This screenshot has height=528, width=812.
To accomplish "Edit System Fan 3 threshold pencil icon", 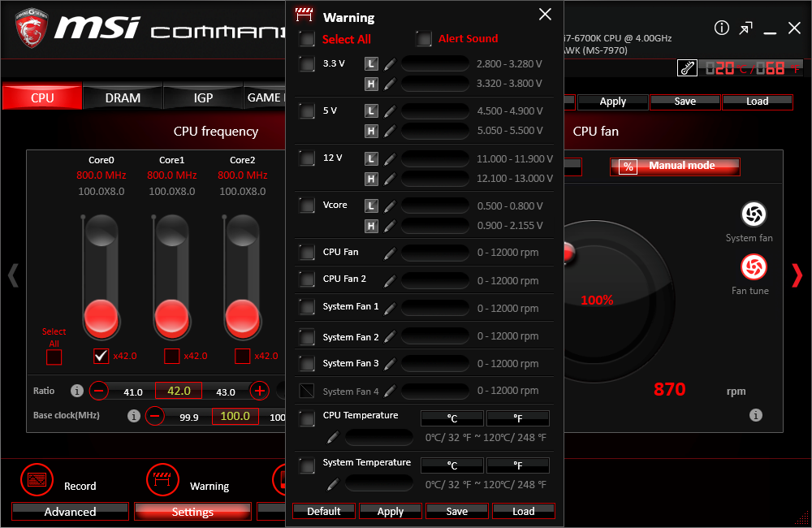I will point(390,364).
